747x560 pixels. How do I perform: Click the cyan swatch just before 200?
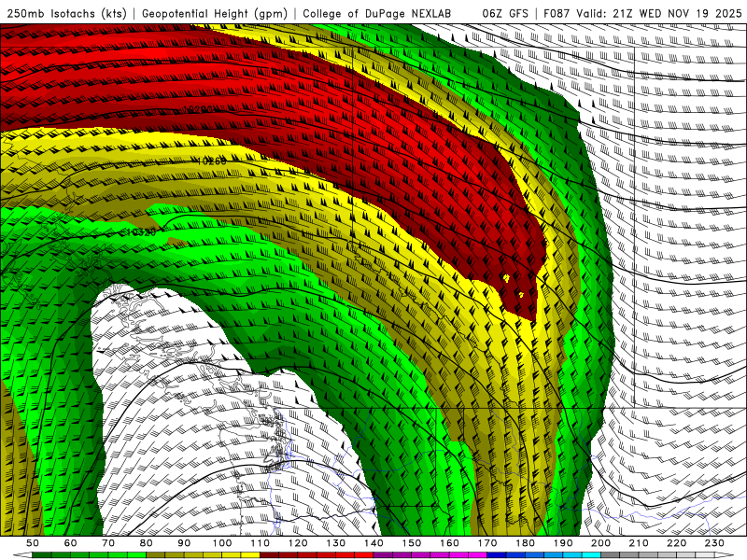coord(592,555)
